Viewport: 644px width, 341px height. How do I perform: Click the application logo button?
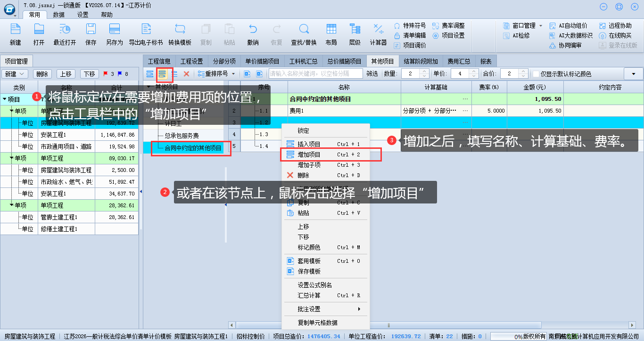coord(9,10)
